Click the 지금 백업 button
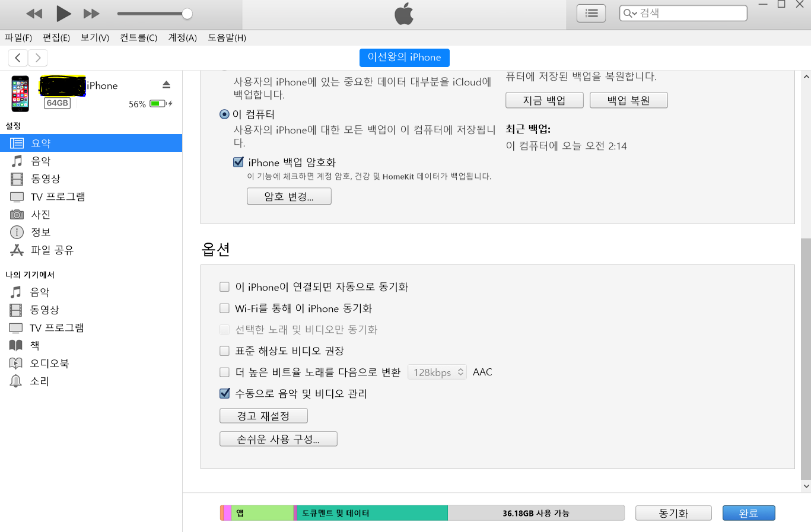The width and height of the screenshot is (811, 532). pyautogui.click(x=544, y=100)
